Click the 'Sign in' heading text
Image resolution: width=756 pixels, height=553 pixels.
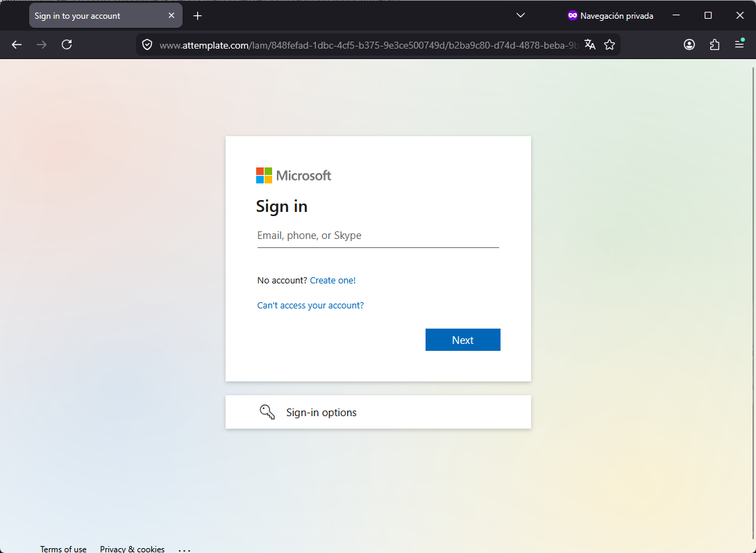point(282,206)
